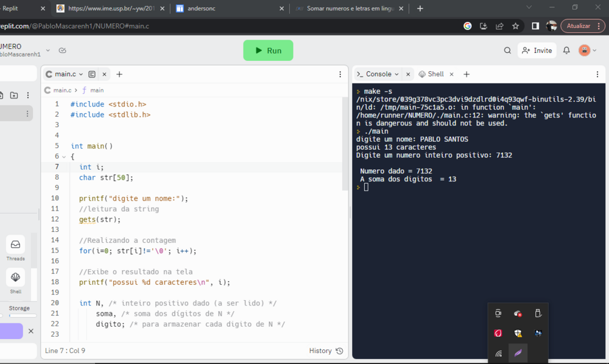Open the markdown preview icon beside main.c
The height and width of the screenshot is (364, 609).
click(92, 74)
